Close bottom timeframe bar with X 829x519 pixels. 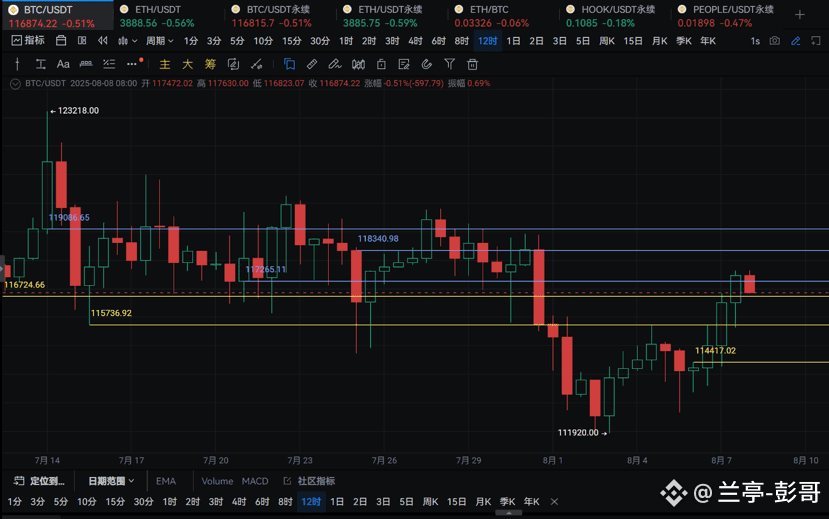click(x=554, y=502)
